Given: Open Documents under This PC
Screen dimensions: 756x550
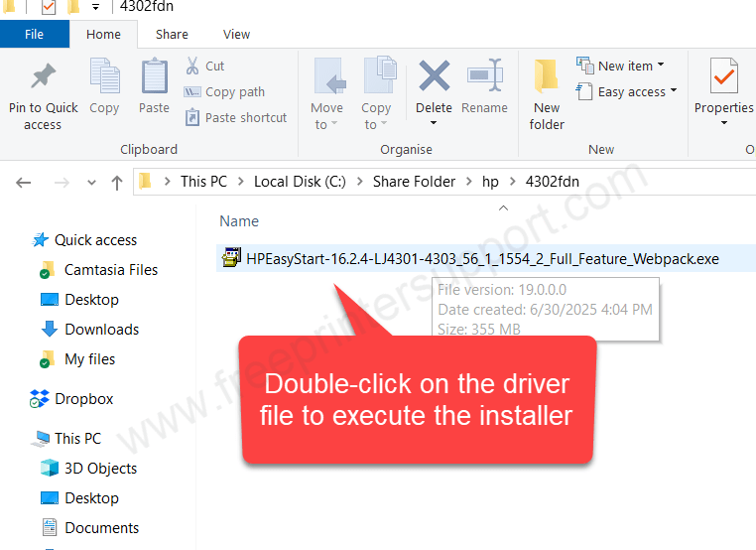Looking at the screenshot, I should click(x=102, y=528).
